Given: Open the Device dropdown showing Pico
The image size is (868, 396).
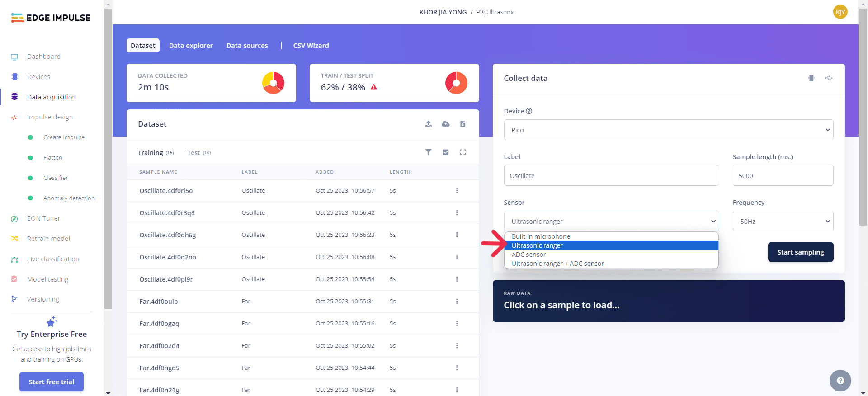Looking at the screenshot, I should coord(668,130).
